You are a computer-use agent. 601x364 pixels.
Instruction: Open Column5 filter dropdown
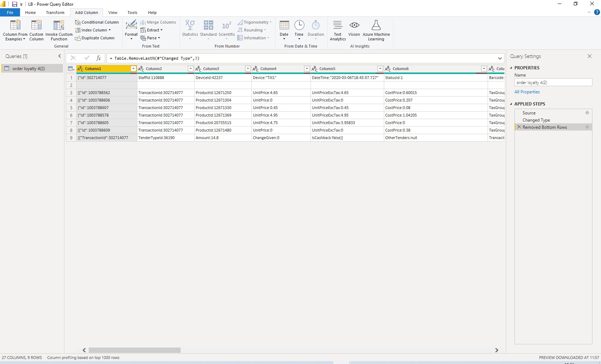click(380, 69)
